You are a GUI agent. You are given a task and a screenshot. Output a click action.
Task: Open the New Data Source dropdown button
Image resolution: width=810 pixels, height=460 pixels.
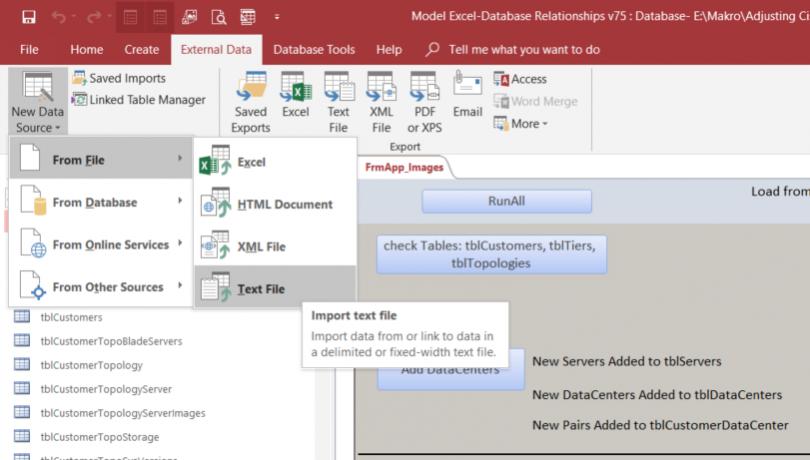(38, 102)
